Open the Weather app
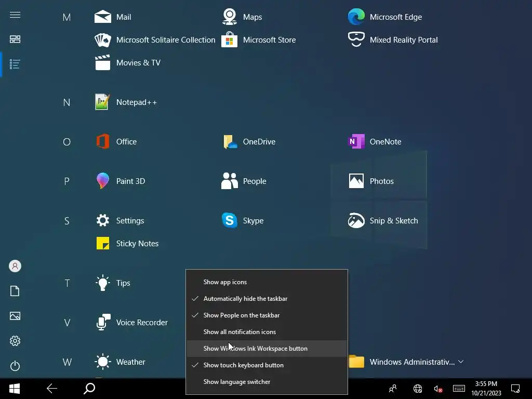Screen dimensions: 532x399 click(x=120, y=362)
